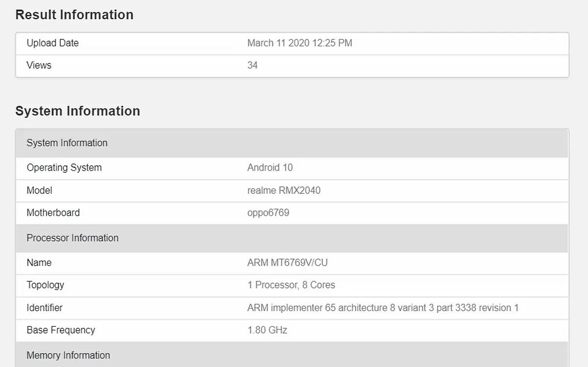This screenshot has height=367, width=588.
Task: Click the Motherboard row label
Action: 53,213
